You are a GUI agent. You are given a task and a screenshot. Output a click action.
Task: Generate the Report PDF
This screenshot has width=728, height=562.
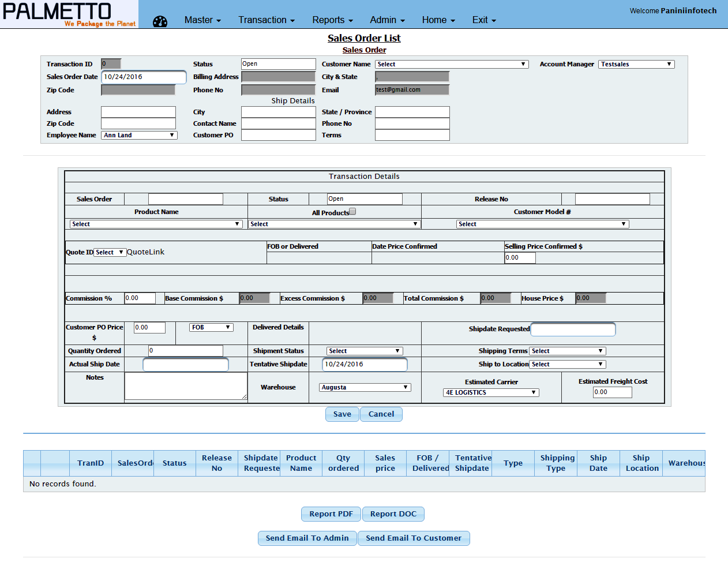[331, 514]
